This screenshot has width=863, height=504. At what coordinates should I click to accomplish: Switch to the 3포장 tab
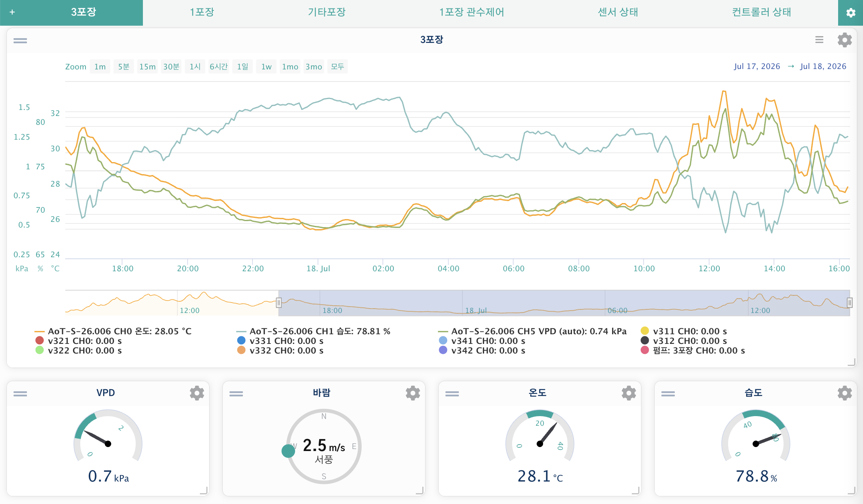[x=83, y=12]
